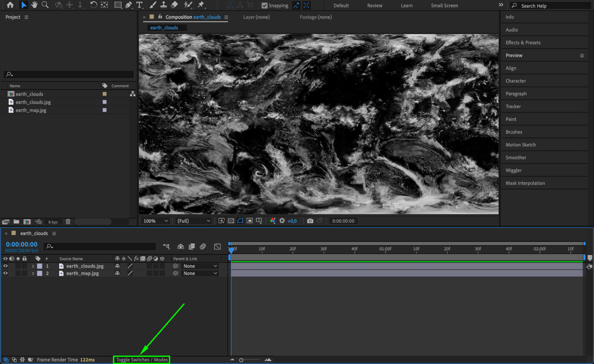The image size is (594, 364).
Task: Select the Pen tool in toolbar
Action: point(128,5)
